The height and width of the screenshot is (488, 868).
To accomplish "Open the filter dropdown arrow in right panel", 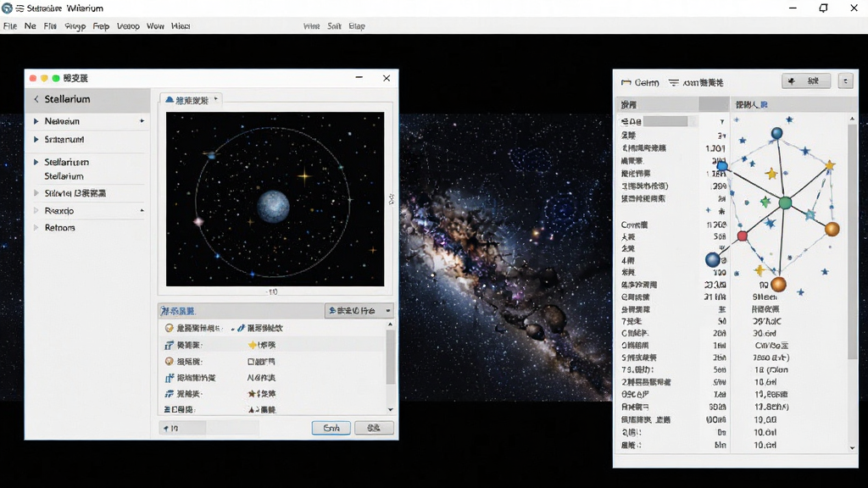I will [722, 122].
